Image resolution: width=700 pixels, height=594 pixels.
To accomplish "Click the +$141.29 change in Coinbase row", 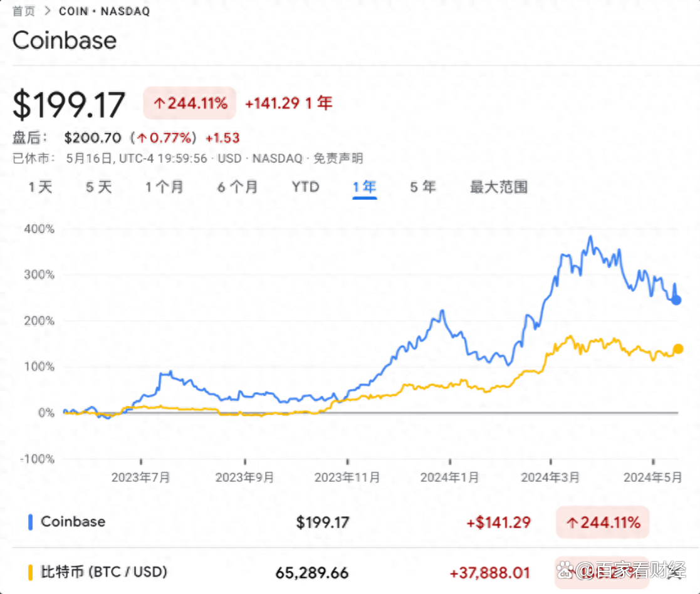I will (499, 522).
